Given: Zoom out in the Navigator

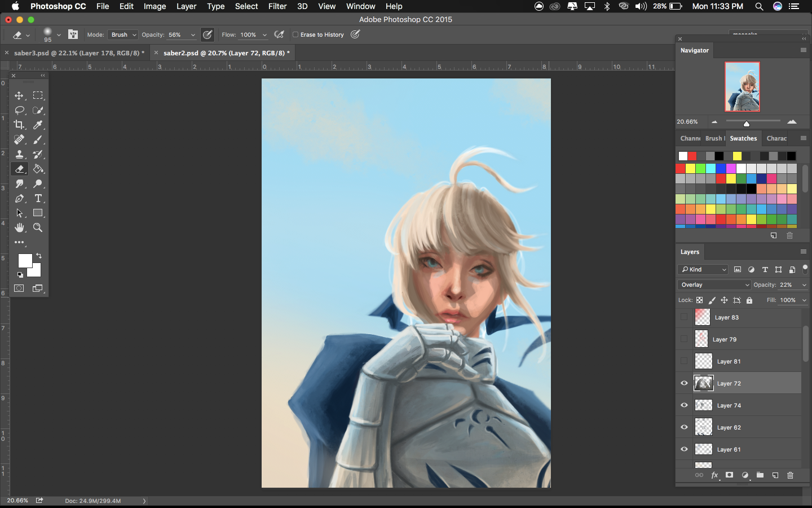Looking at the screenshot, I should tap(714, 122).
